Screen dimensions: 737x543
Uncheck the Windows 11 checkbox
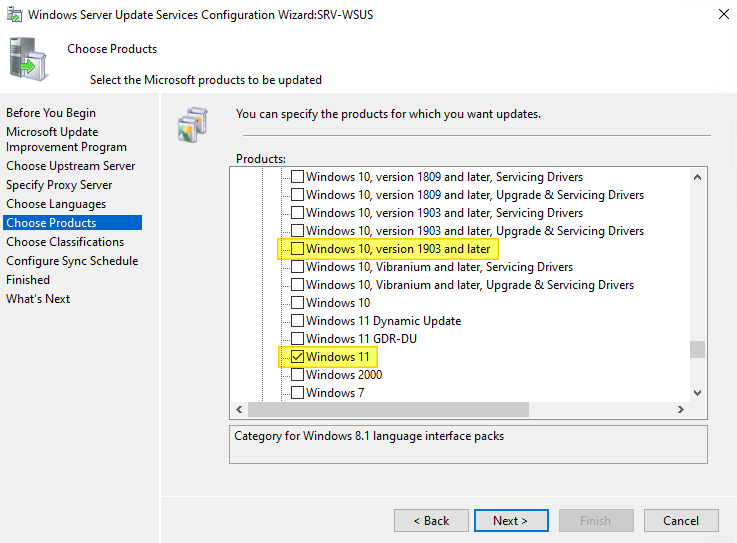click(297, 357)
